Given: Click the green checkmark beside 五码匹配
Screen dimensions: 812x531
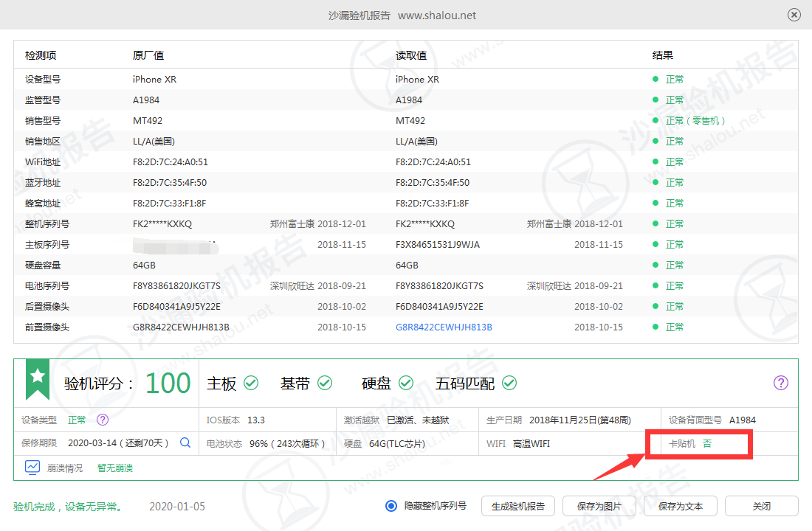Looking at the screenshot, I should pyautogui.click(x=509, y=383).
